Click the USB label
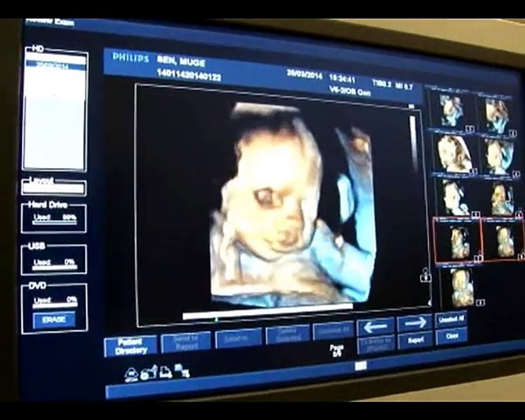The image size is (525, 420). (x=37, y=246)
